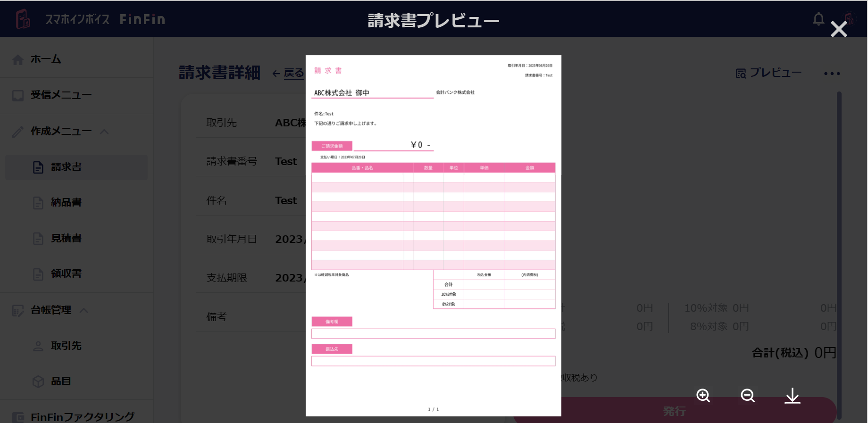The height and width of the screenshot is (423, 868).
Task: Zoom in on the invoice preview
Action: coord(703,396)
